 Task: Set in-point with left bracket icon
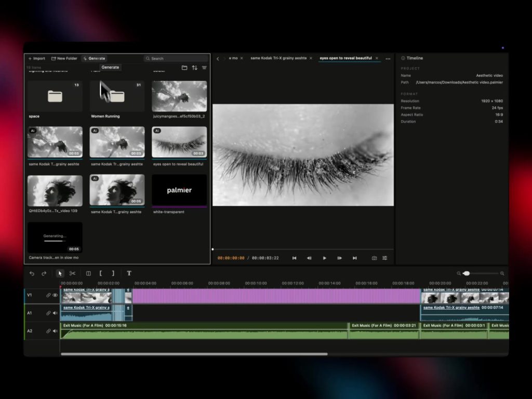101,273
